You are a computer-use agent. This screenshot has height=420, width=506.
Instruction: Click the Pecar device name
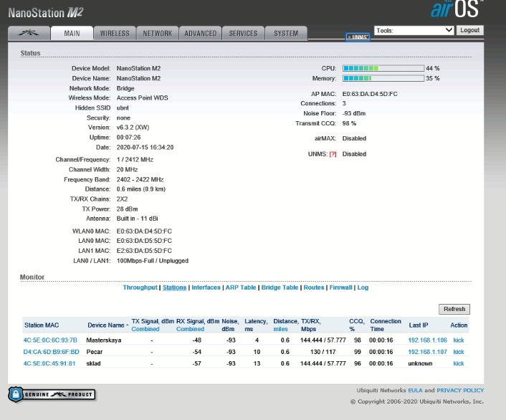[94, 352]
